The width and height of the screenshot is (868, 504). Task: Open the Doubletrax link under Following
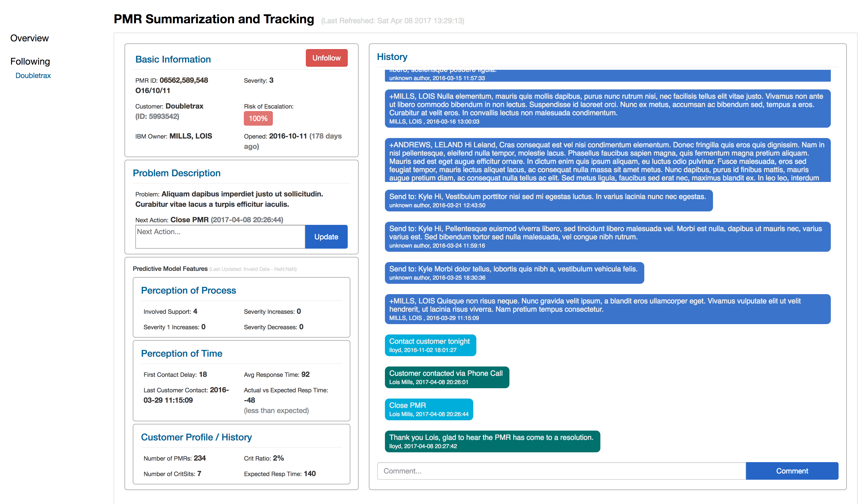33,75
